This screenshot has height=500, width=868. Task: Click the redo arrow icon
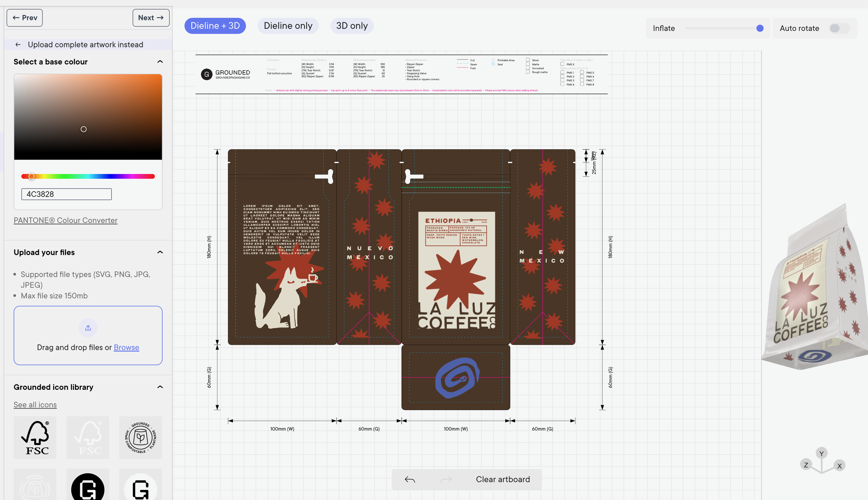(x=446, y=479)
